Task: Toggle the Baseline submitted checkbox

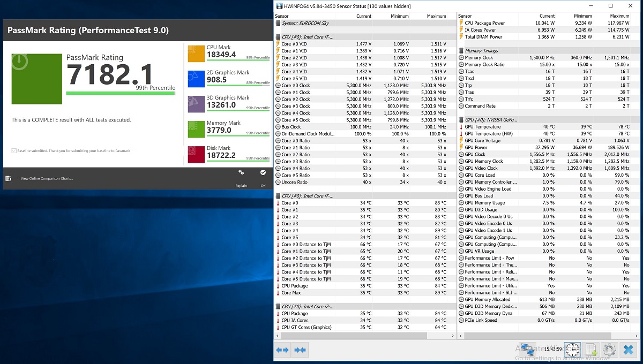Action: 13,151
